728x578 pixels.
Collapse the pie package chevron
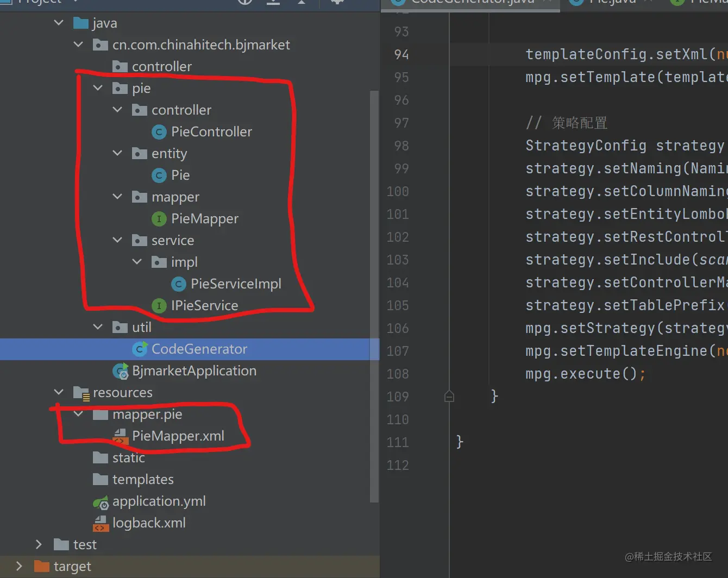click(x=98, y=88)
